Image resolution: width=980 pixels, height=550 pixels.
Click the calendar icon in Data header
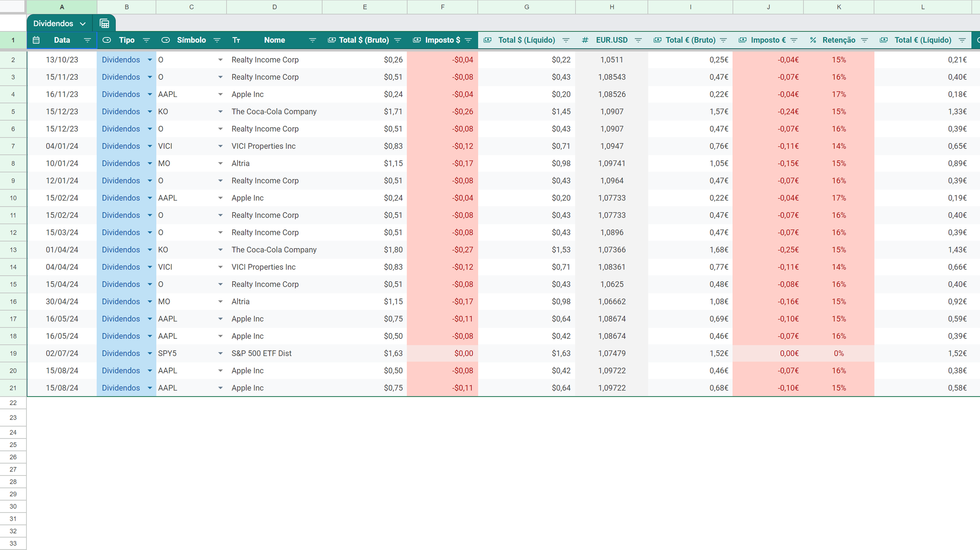tap(36, 40)
